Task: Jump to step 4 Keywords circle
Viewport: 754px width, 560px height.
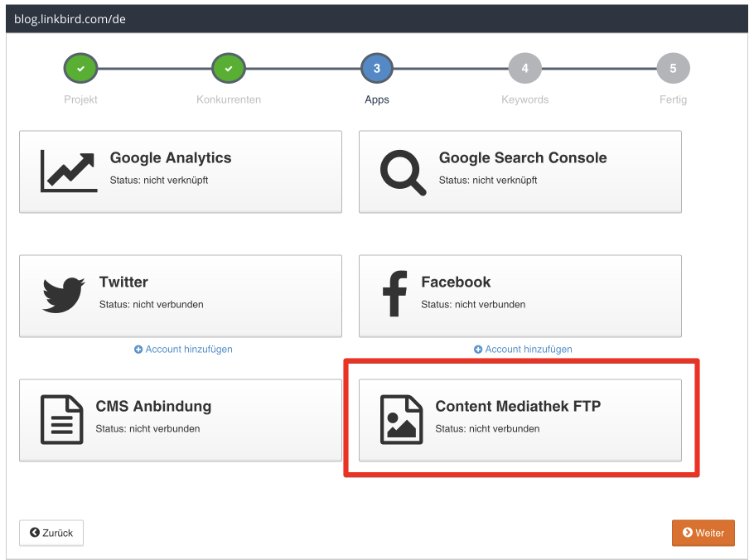Action: [525, 68]
